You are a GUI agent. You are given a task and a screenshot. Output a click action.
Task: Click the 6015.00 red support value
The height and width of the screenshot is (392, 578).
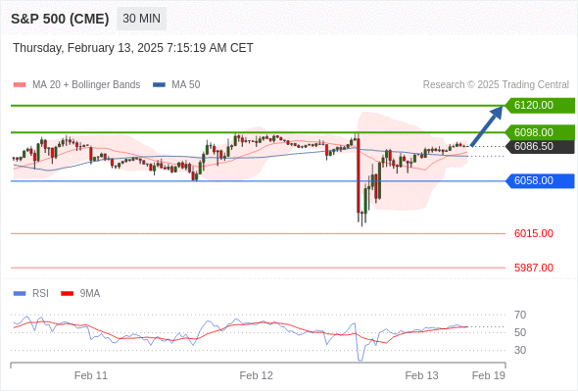pyautogui.click(x=534, y=233)
